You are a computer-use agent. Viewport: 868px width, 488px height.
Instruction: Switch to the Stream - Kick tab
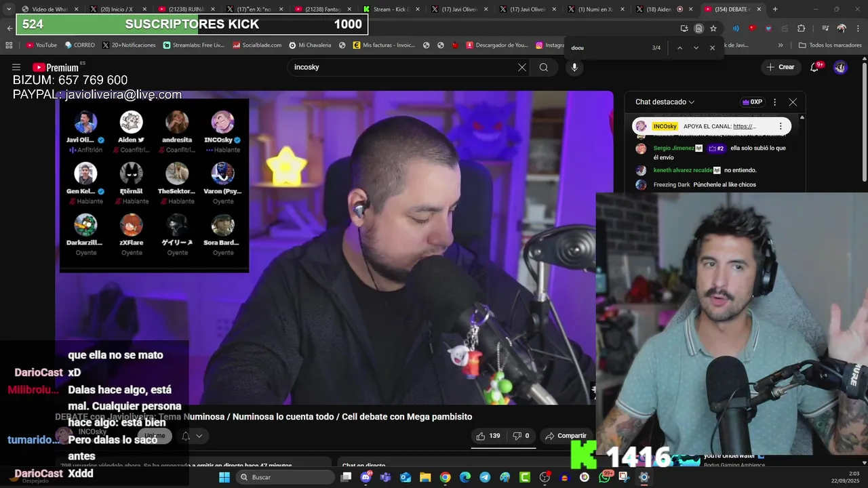tap(392, 9)
